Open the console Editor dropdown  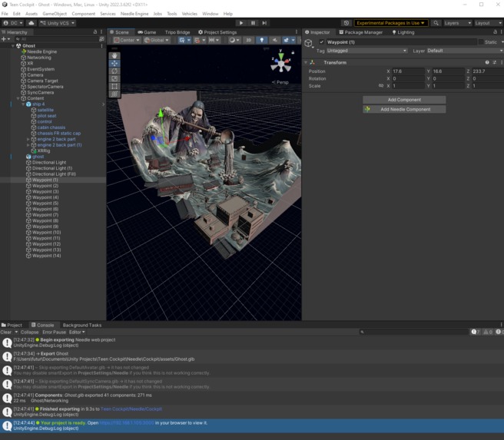click(77, 332)
